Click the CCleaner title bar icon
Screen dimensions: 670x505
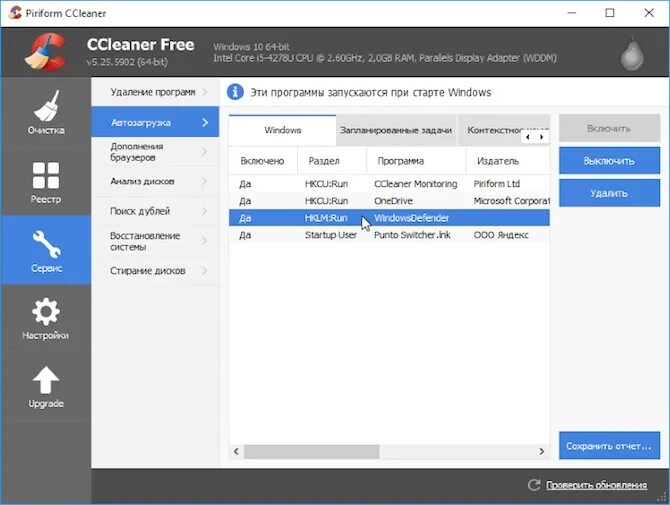click(15, 12)
